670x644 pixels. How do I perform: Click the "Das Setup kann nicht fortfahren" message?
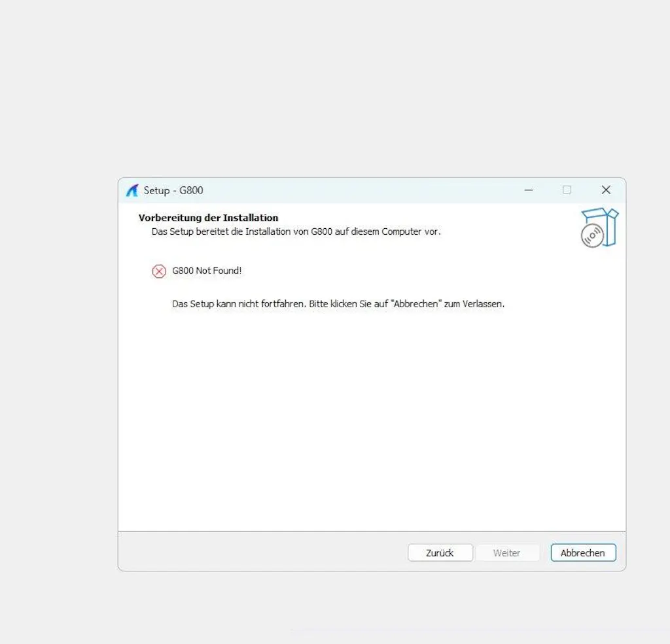239,304
